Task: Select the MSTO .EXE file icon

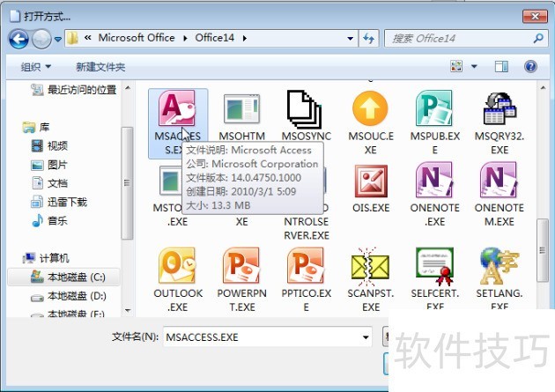Action: (x=171, y=181)
